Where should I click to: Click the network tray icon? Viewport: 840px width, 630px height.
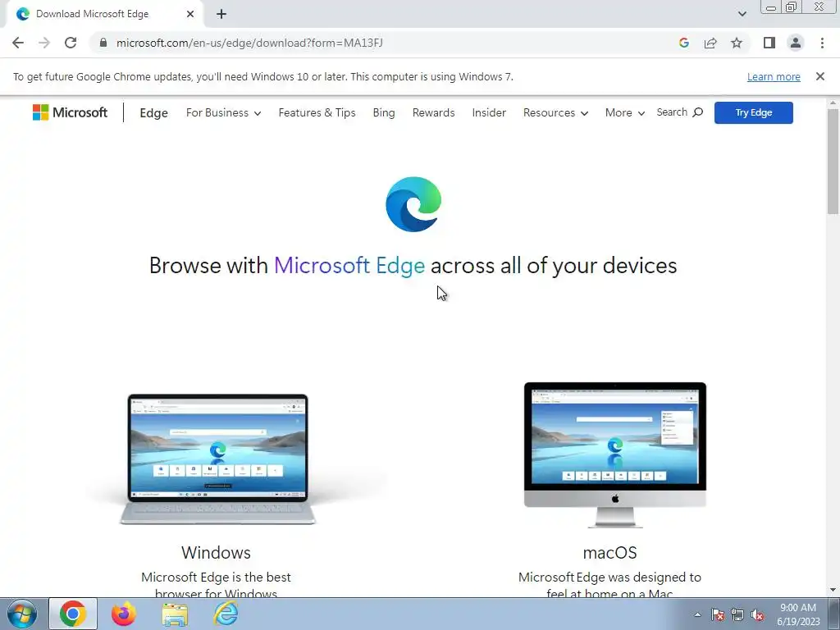[x=737, y=614]
